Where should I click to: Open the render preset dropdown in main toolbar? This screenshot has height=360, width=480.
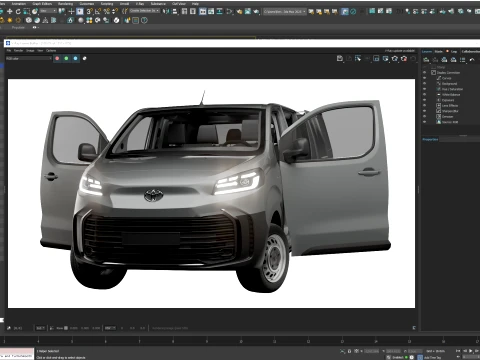pos(284,11)
